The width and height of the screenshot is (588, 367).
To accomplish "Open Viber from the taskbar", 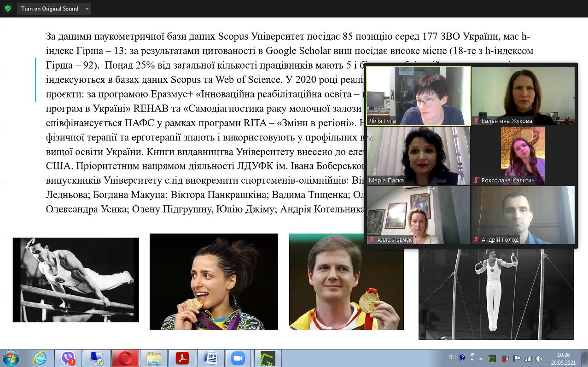I will pyautogui.click(x=69, y=358).
